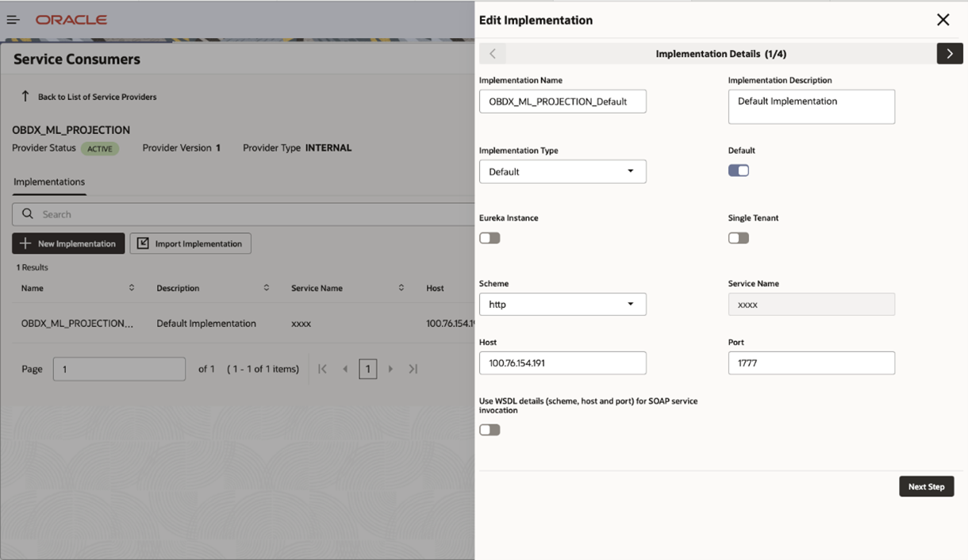The image size is (968, 560).
Task: Toggle Use WSDL details for SOAP invocation
Action: click(x=490, y=430)
